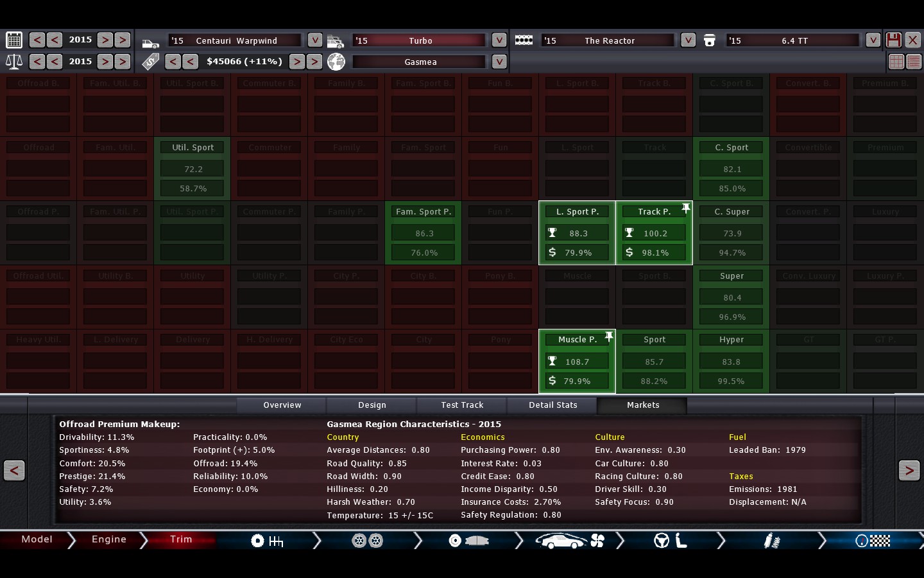Decrease calendar year by one step
Screen dimensions: 924x578
55,40
